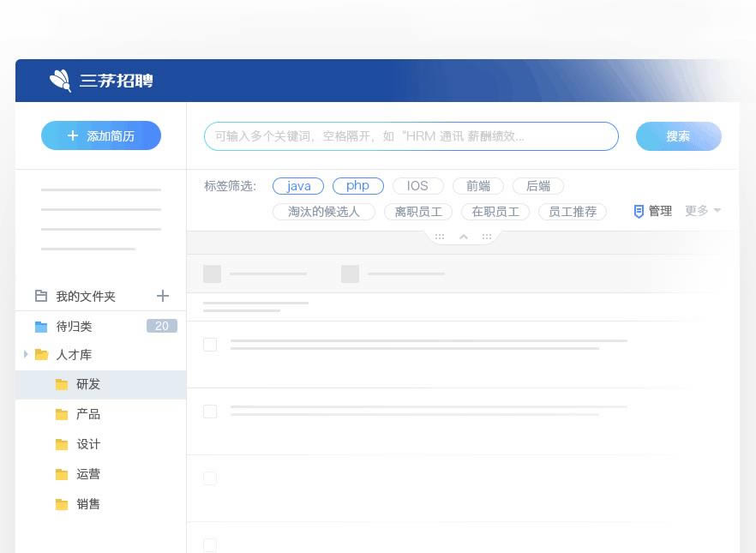Click the 管理 tag management icon
The height and width of the screenshot is (553, 756).
click(639, 211)
